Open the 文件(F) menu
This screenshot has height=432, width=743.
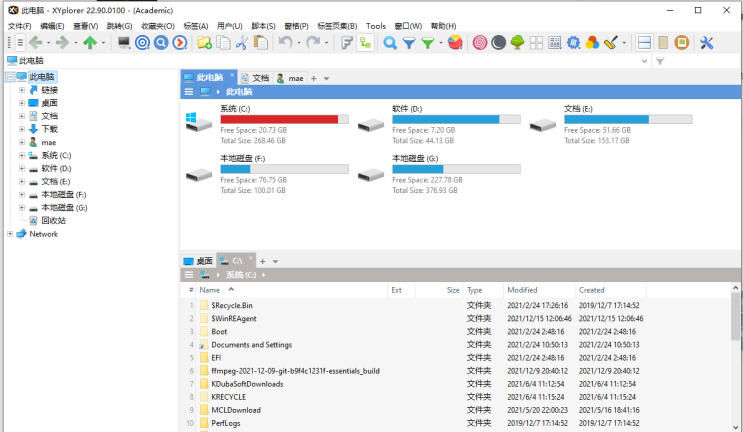[x=20, y=26]
